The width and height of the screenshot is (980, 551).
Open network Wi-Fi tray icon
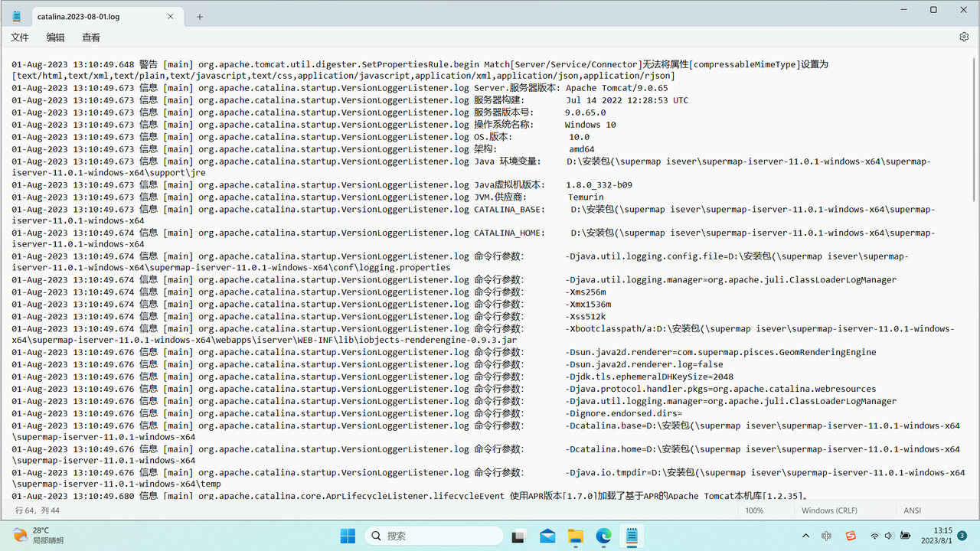coord(874,536)
